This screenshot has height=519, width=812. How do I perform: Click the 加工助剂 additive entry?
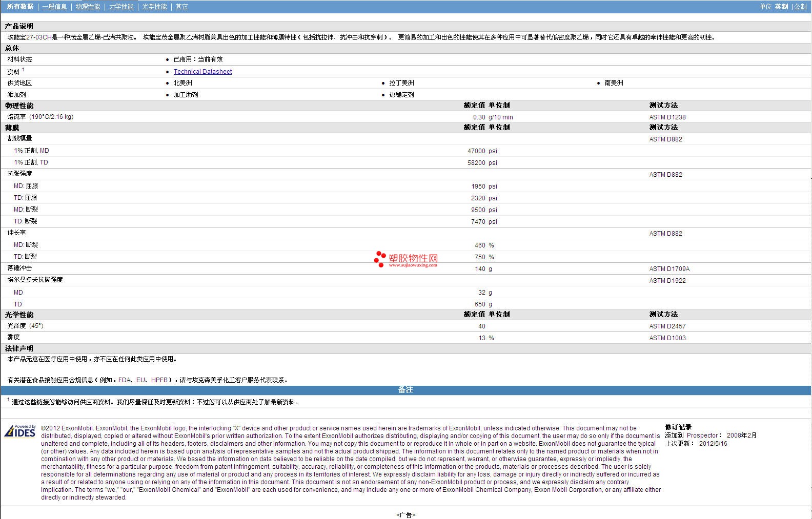pyautogui.click(x=186, y=95)
